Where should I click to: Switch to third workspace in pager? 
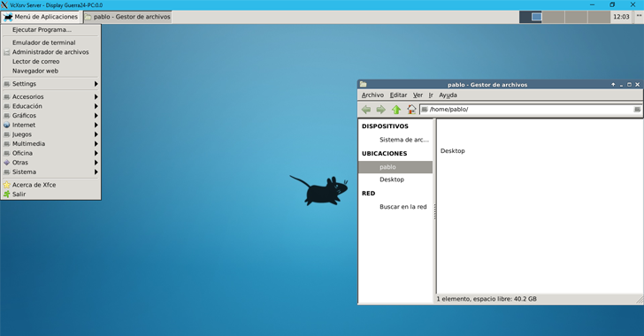pyautogui.click(x=576, y=17)
